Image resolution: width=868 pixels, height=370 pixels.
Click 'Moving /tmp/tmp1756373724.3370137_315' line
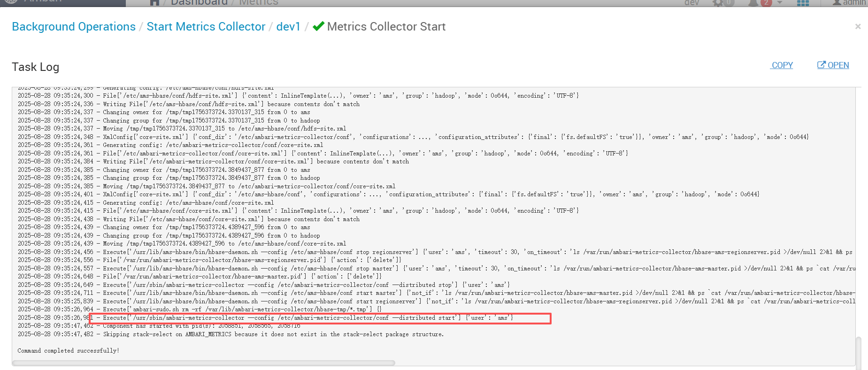[x=182, y=129]
